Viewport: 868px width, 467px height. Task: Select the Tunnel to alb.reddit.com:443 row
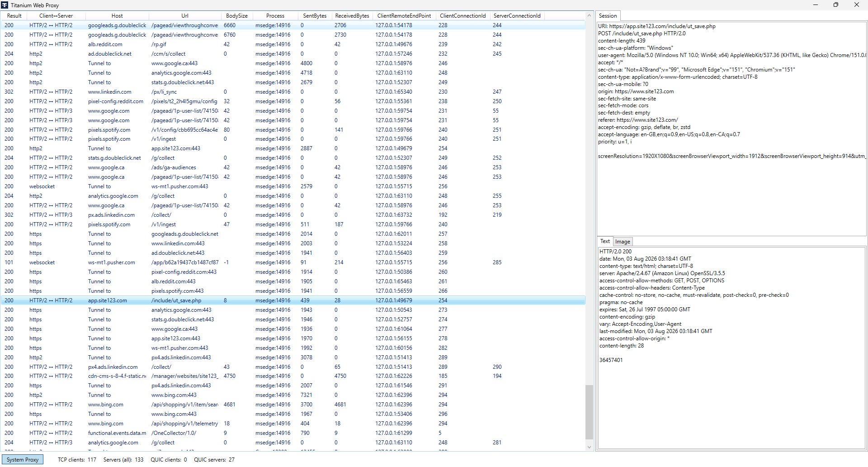[293, 281]
